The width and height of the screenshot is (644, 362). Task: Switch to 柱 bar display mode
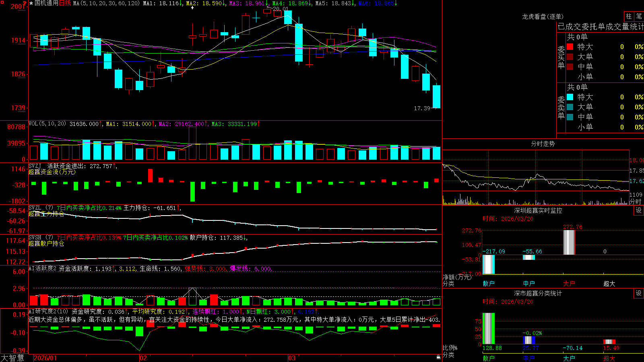click(629, 16)
